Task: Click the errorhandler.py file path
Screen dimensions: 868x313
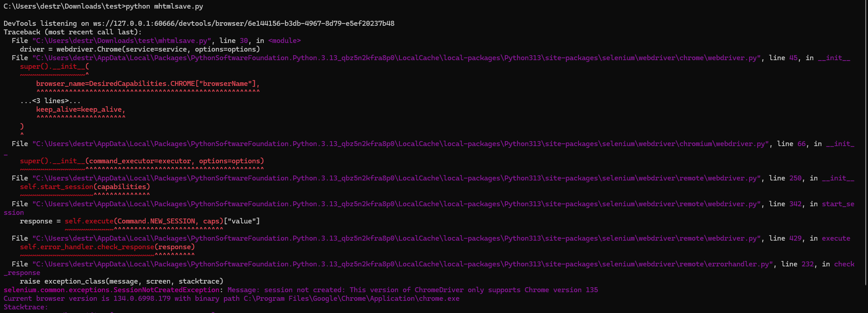Action: 403,264
